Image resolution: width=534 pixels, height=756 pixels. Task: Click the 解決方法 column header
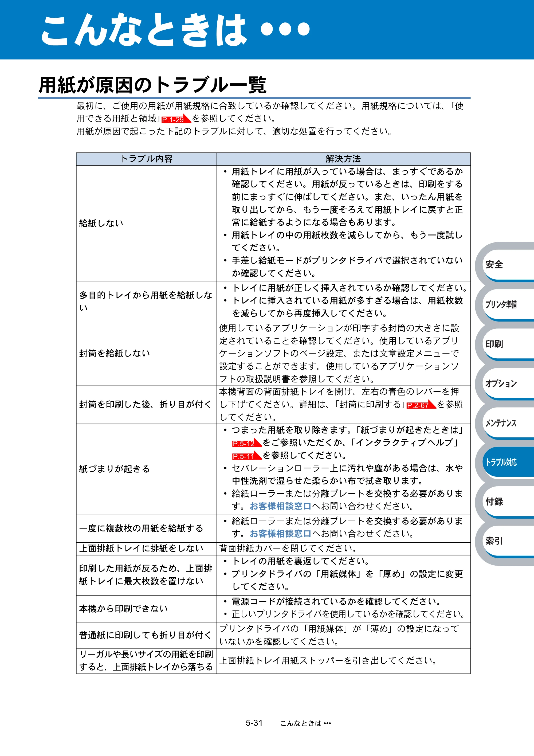point(343,159)
